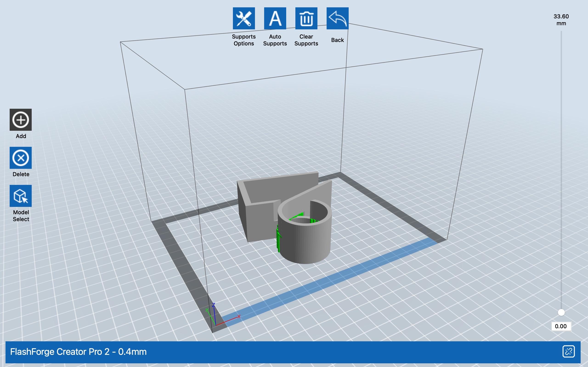Click the layer height slider handle
588x367 pixels.
click(561, 312)
